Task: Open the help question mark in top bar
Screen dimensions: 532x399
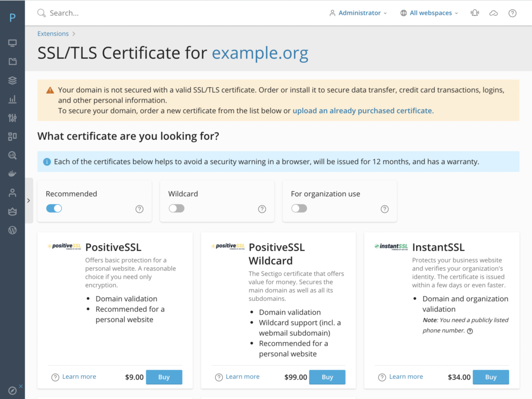Action: point(512,13)
